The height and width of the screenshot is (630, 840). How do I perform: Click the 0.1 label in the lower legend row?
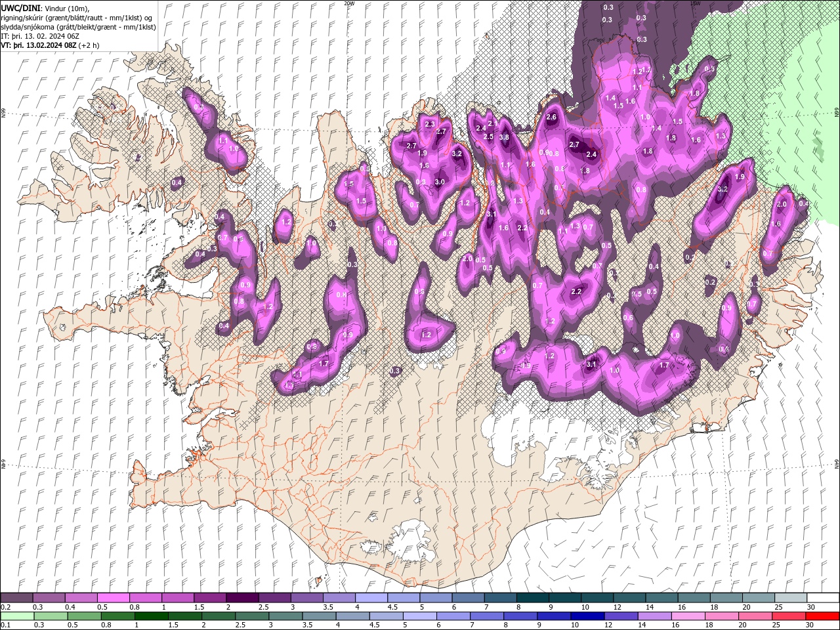pyautogui.click(x=6, y=625)
